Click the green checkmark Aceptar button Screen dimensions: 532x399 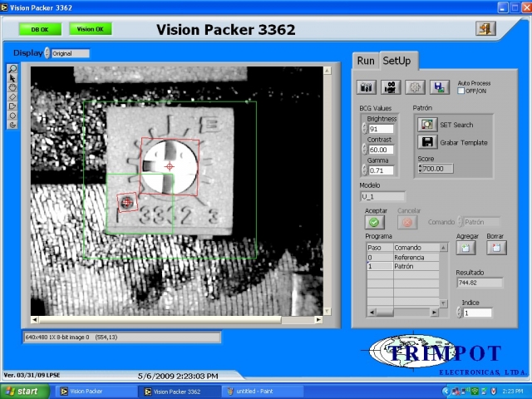tap(374, 222)
